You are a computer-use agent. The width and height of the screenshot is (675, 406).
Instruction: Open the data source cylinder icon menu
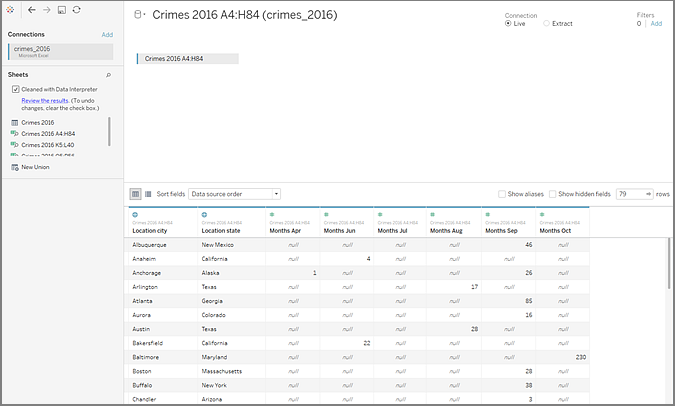click(x=140, y=15)
